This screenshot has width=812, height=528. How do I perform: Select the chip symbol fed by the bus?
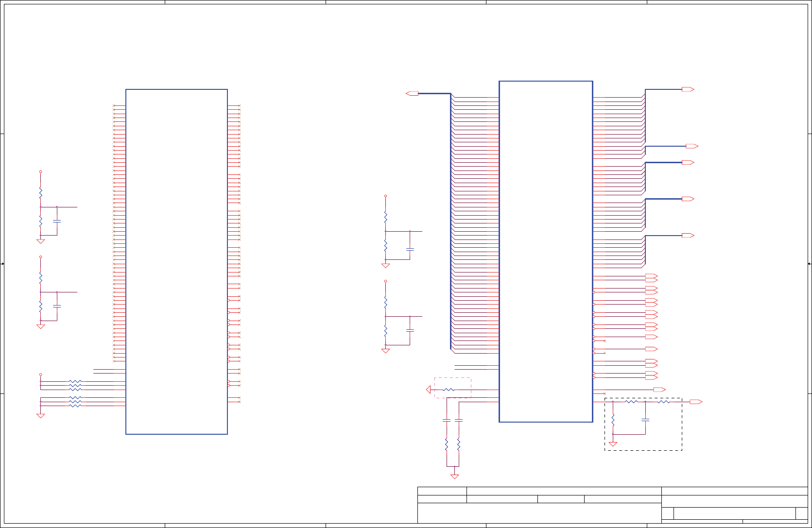546,252
